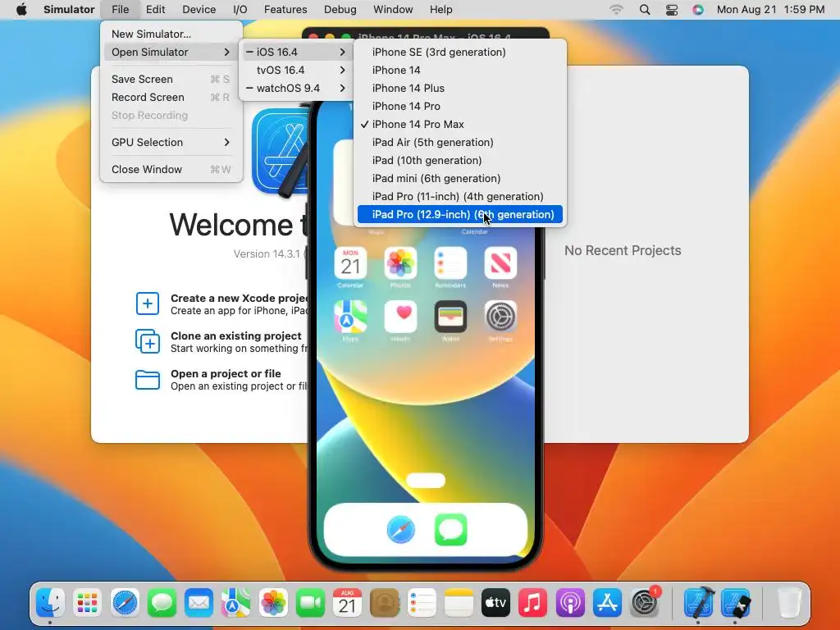Open Trash in the Dock
The image size is (840, 630).
pos(789,603)
